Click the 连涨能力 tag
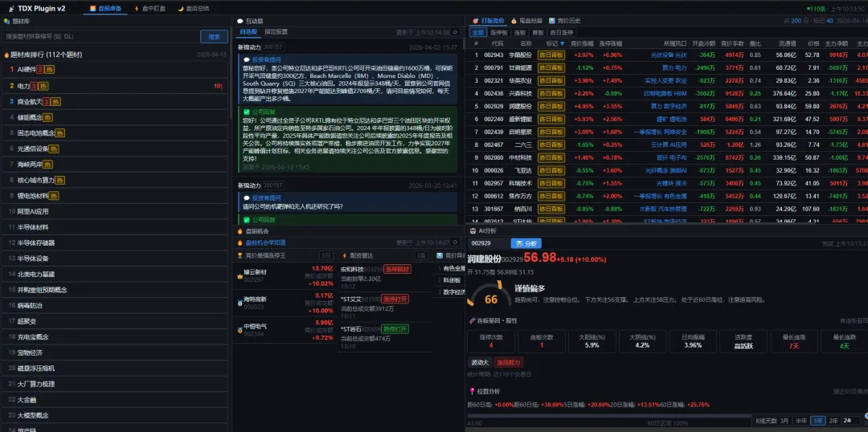Viewport: 868px width, 432px height. click(x=508, y=362)
